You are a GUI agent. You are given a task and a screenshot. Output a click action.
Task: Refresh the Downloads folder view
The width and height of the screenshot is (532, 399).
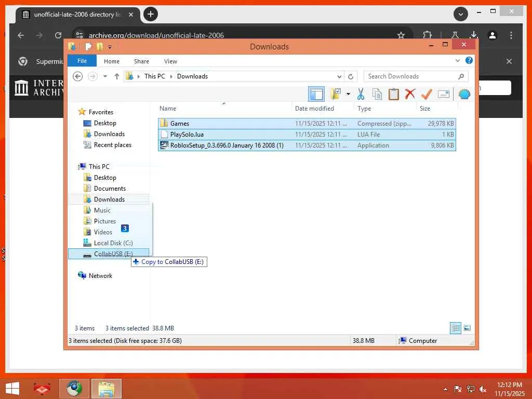coord(351,77)
